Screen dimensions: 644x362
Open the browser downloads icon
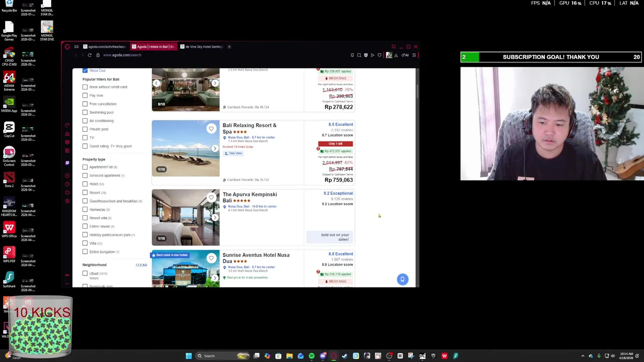(396, 55)
